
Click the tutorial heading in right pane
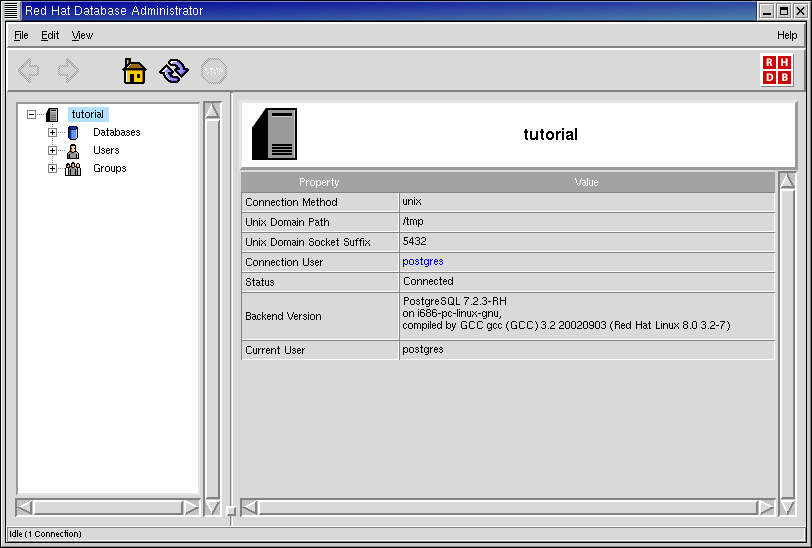pyautogui.click(x=550, y=134)
